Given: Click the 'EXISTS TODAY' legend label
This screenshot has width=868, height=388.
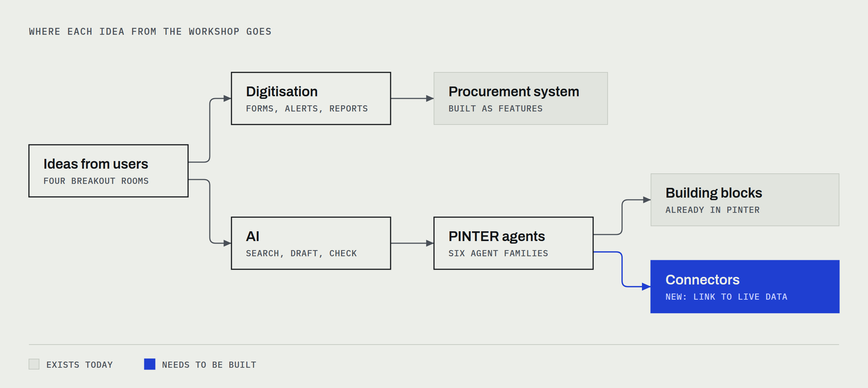Looking at the screenshot, I should click(80, 365).
